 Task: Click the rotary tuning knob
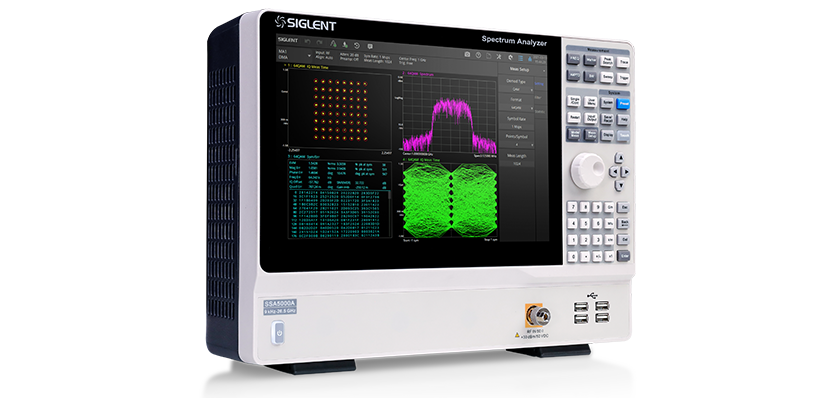[587, 170]
